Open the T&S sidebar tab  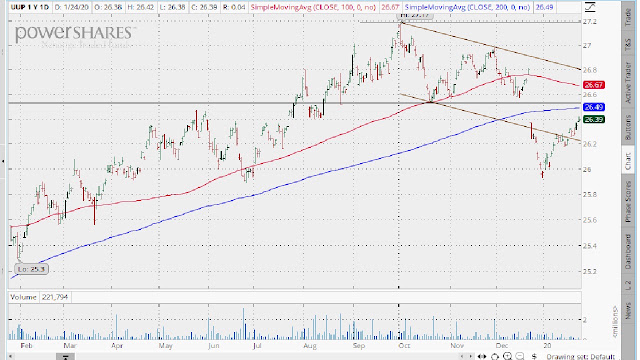629,45
